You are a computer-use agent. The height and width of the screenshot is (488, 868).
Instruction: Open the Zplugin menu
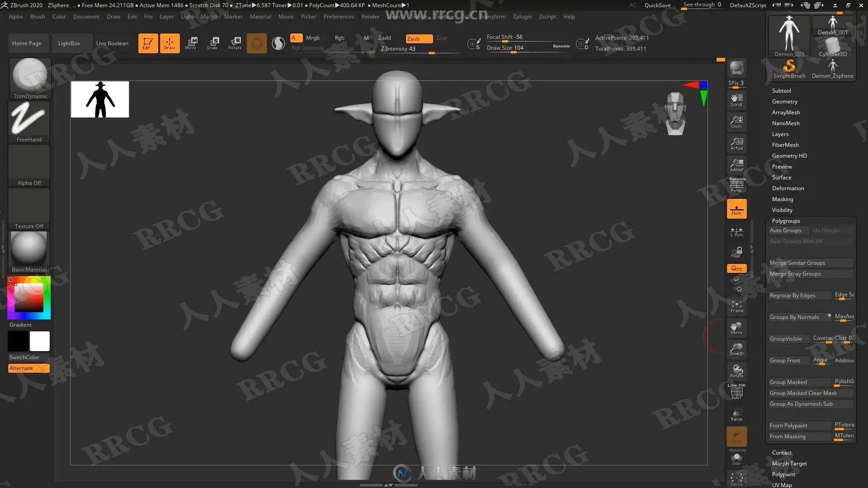522,17
